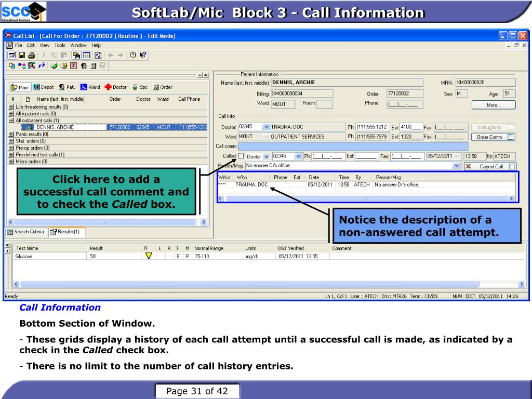Click the magnifier search icon in second toolbar
This screenshot has width=532, height=399.
[32, 65]
